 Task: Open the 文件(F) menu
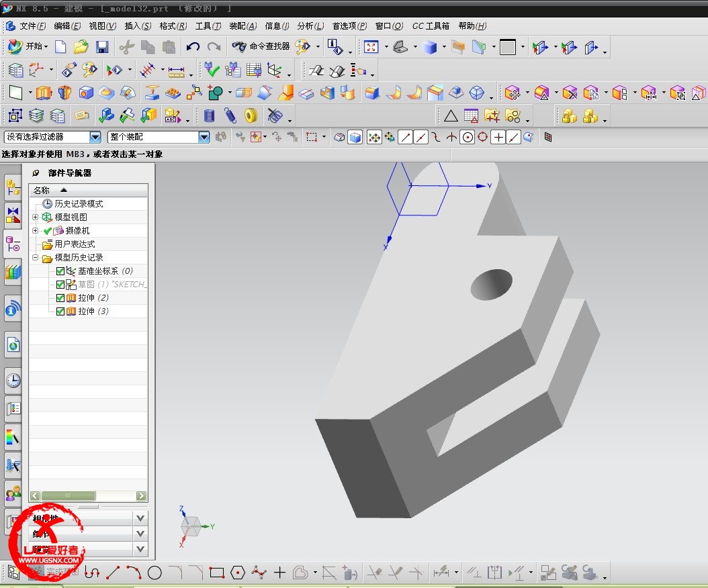(32, 26)
